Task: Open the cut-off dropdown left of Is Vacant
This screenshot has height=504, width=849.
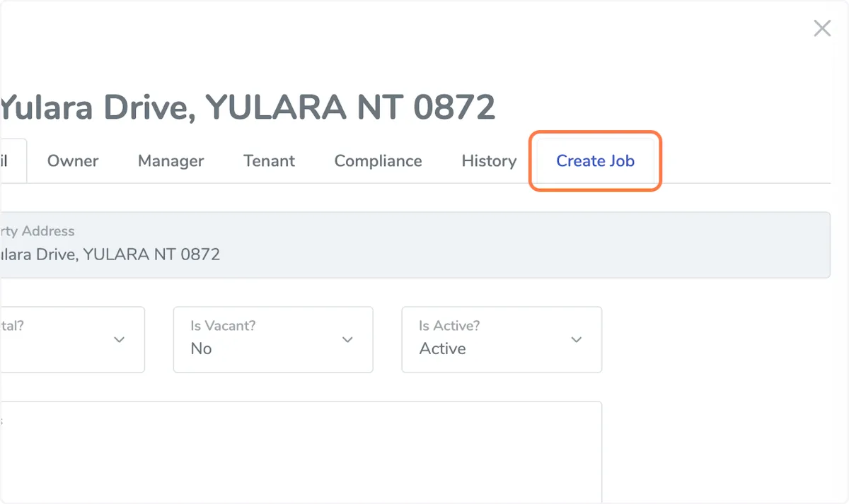Action: [x=71, y=339]
